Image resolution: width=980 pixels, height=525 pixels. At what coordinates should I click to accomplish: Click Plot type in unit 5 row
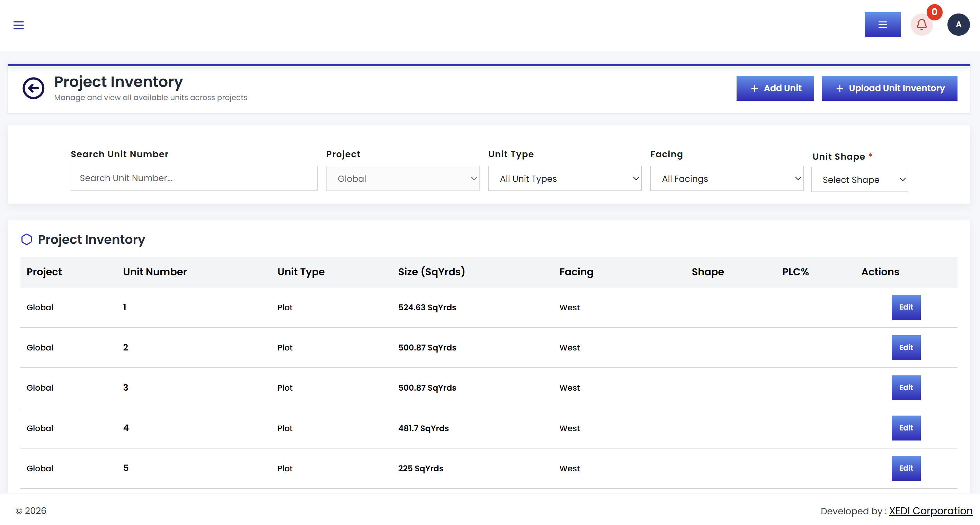285,469
